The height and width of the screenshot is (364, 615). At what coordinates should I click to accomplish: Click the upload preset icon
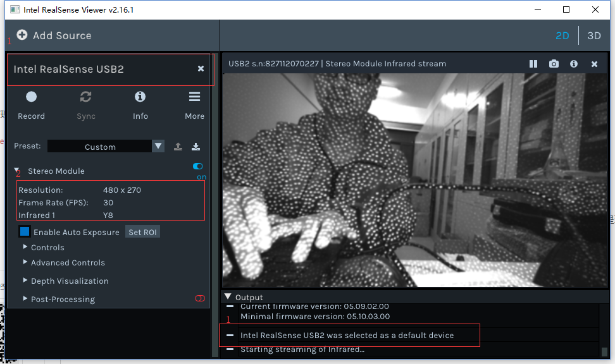coord(178,146)
